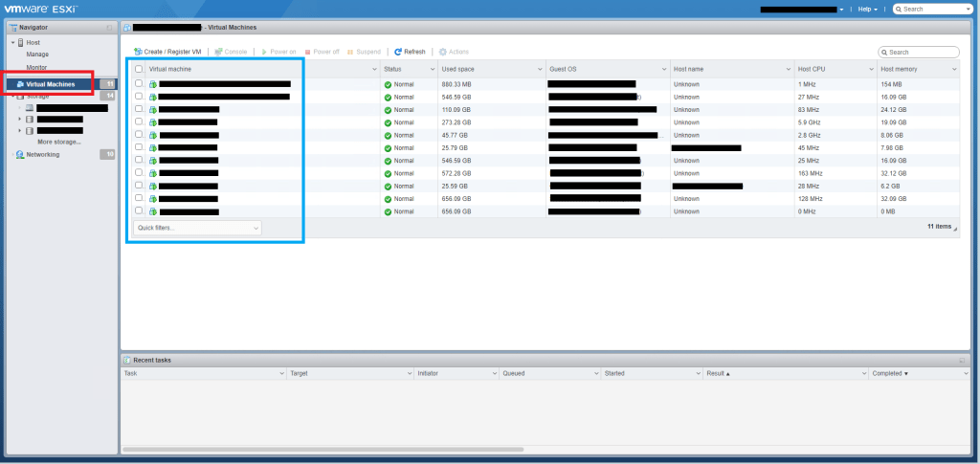Open the Actions gear menu
980x464 pixels.
[x=442, y=52]
